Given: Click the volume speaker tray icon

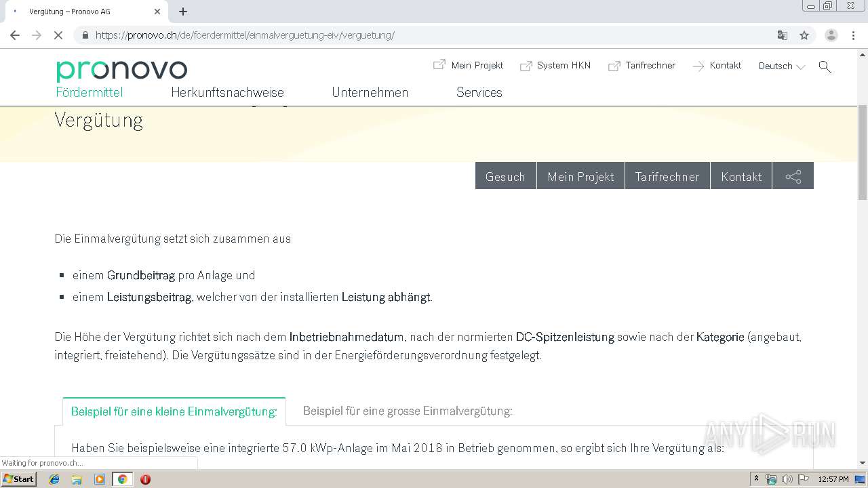Looking at the screenshot, I should (x=787, y=479).
